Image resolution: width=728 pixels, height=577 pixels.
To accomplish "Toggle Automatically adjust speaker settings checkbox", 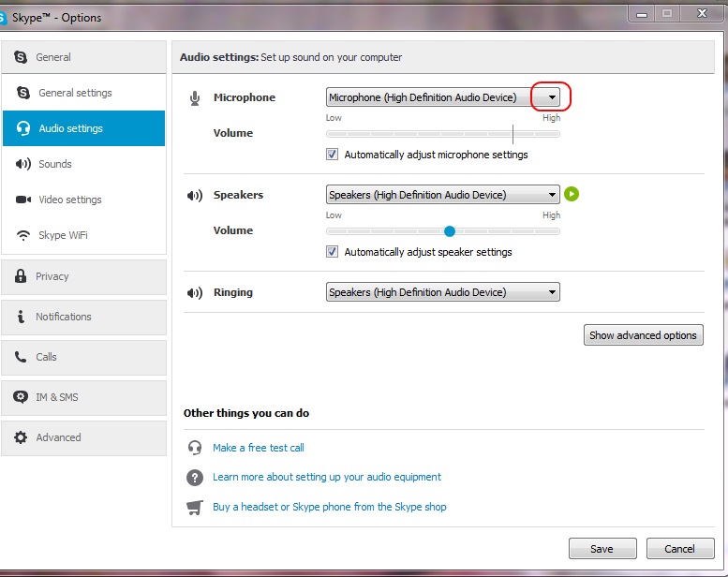I will point(332,252).
